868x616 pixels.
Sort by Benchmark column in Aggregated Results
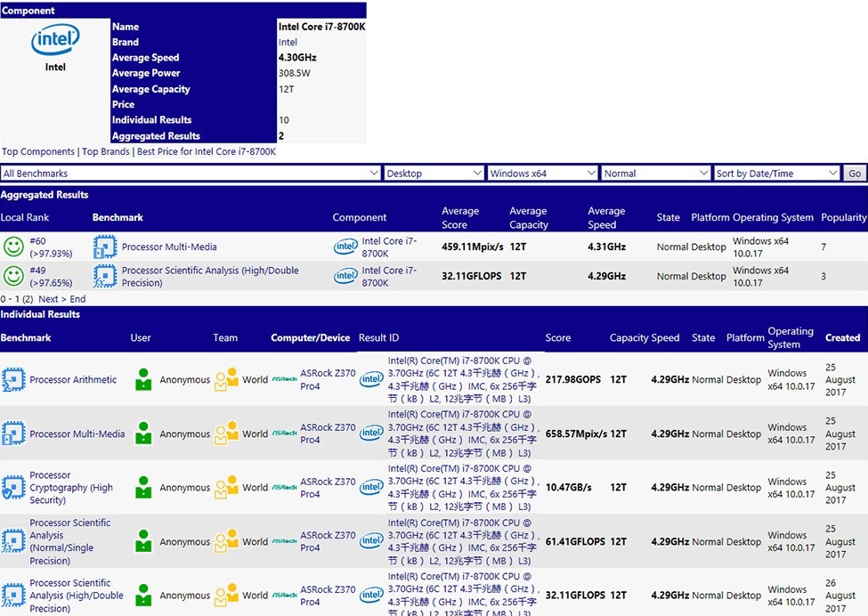tap(118, 217)
